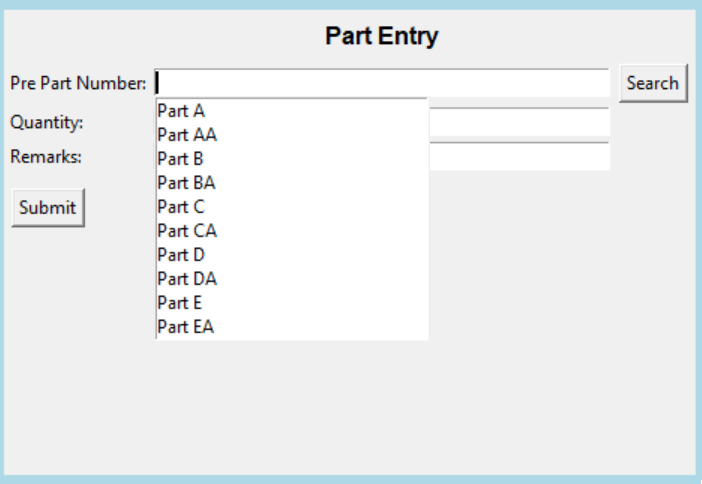Click the Remarks label text
702x484 pixels.
point(46,157)
